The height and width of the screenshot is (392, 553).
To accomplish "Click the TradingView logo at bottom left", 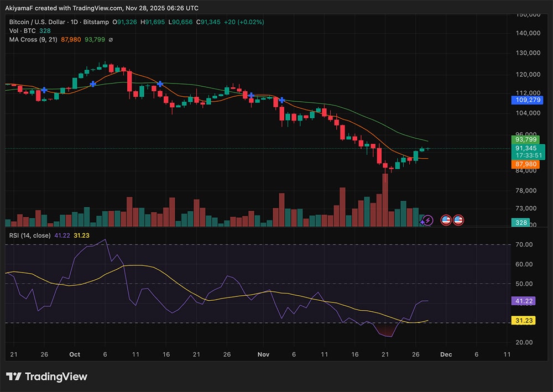I will click(x=47, y=377).
